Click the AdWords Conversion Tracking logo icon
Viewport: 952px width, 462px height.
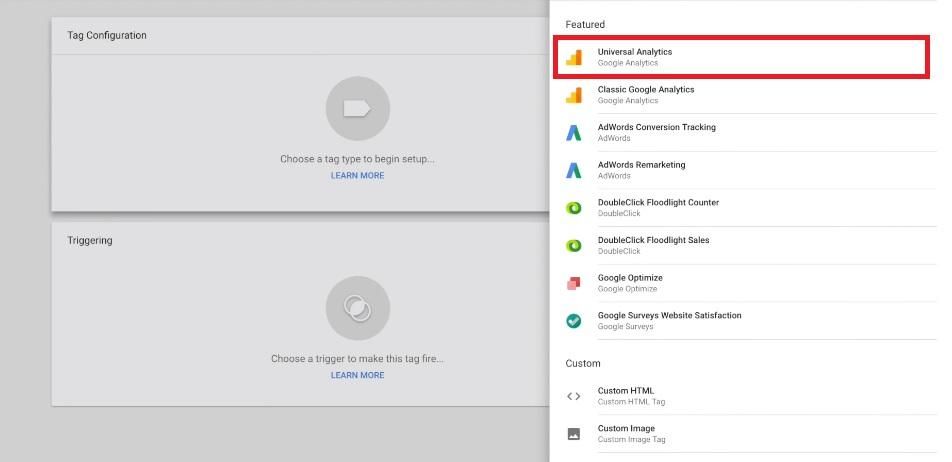(574, 133)
